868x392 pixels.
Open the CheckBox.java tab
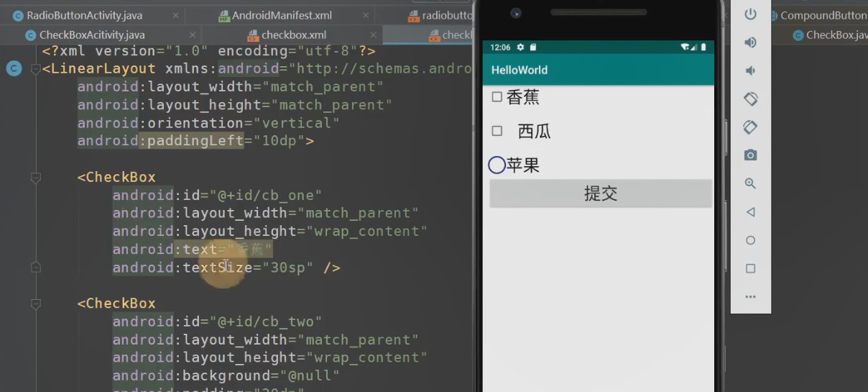(x=830, y=35)
